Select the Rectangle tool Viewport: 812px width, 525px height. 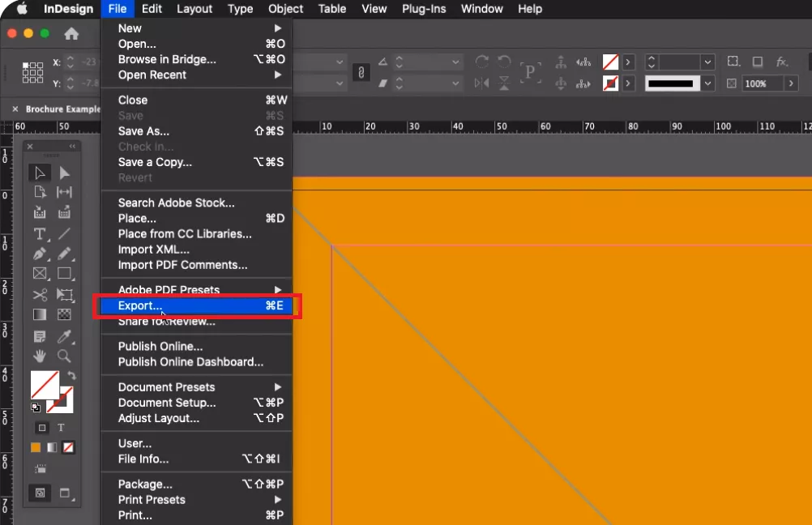(65, 274)
